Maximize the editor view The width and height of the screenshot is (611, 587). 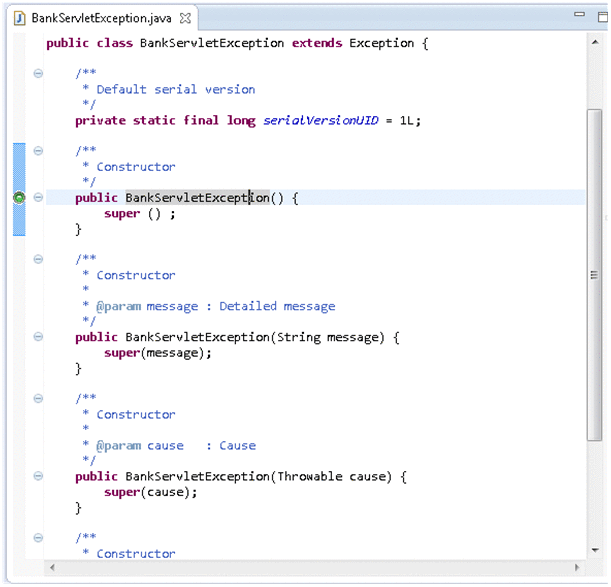[x=602, y=17]
